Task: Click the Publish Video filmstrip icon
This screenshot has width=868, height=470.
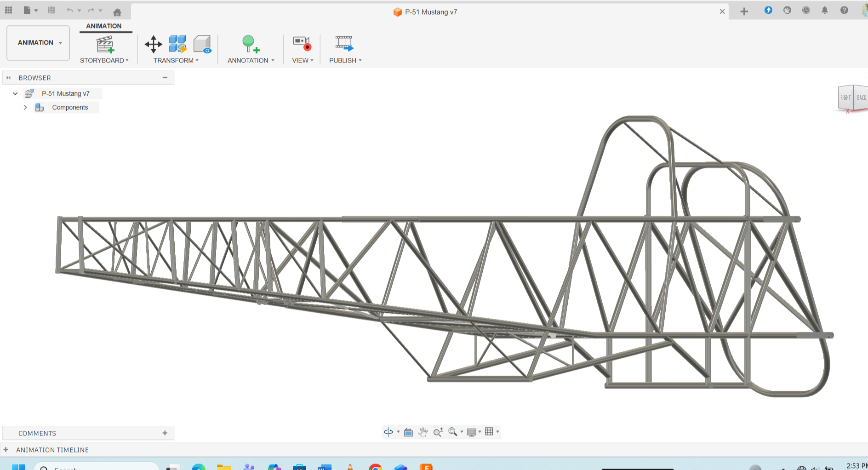Action: [x=344, y=43]
